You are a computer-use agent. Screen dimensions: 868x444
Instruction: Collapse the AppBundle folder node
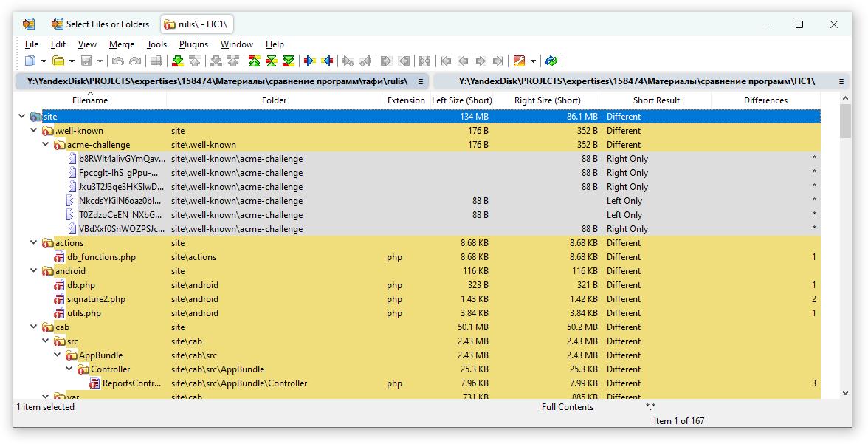pos(58,355)
